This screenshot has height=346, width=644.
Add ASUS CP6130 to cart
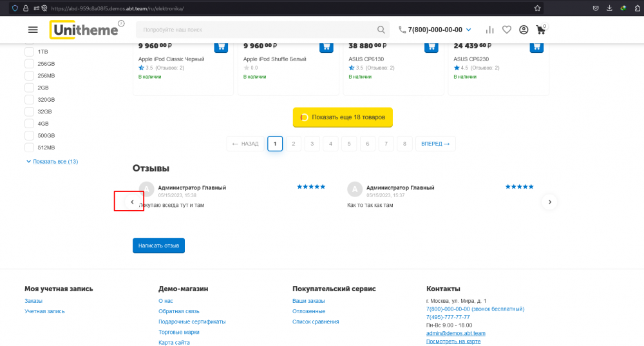tap(431, 46)
